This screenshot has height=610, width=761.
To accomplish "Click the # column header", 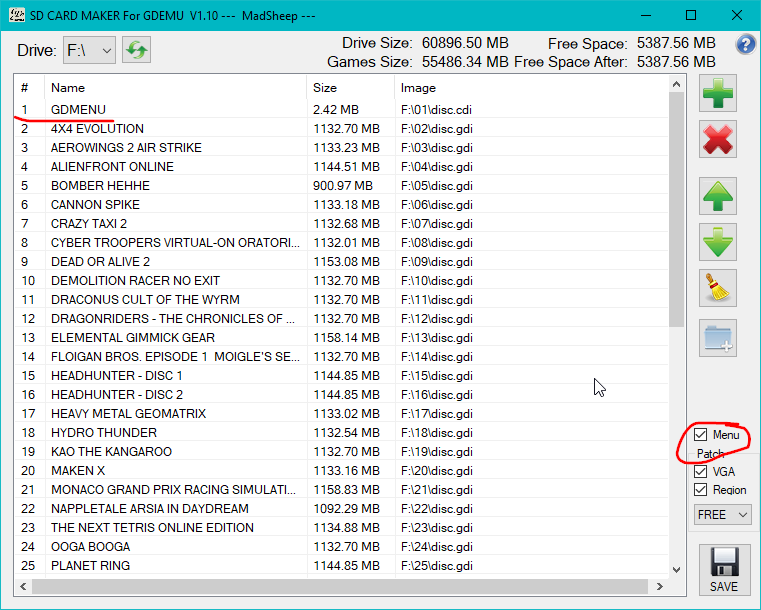I will tap(29, 88).
